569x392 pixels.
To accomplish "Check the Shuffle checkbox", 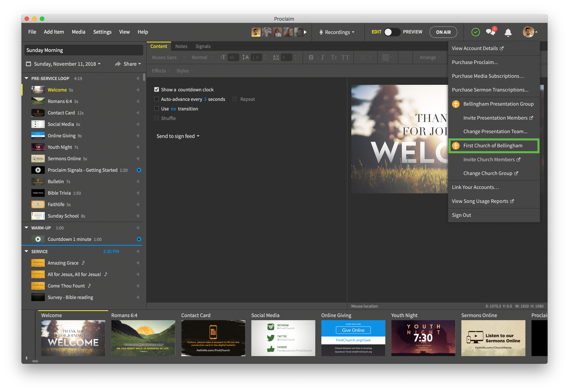I will tap(156, 118).
